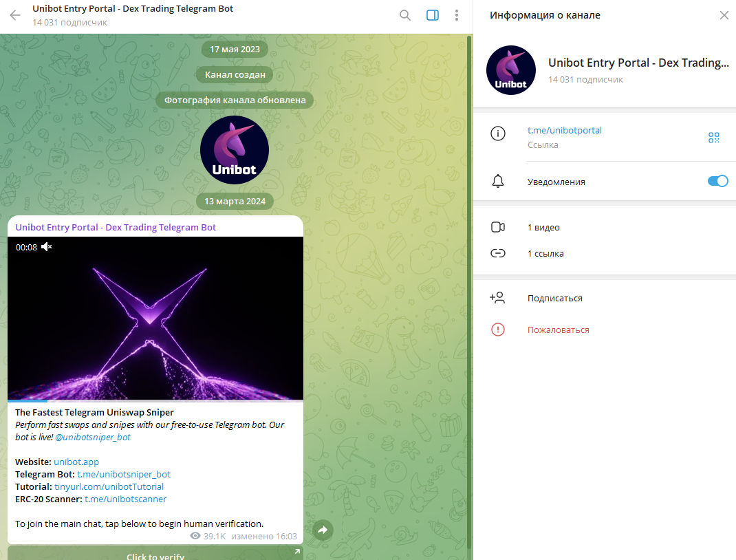Click the 13 марта 2024 date badge
The width and height of the screenshot is (736, 560).
(235, 202)
